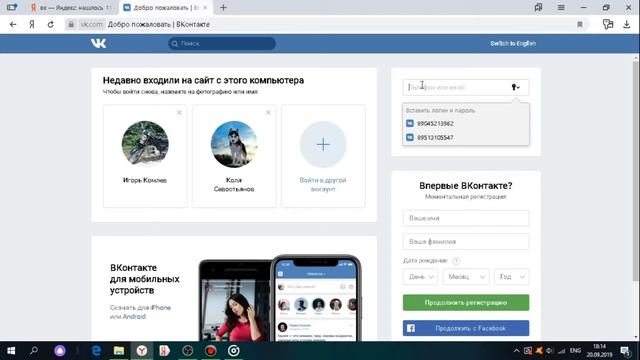Click the lock icon in the address bar
Image resolution: width=640 pixels, height=360 pixels.
pos(71,24)
